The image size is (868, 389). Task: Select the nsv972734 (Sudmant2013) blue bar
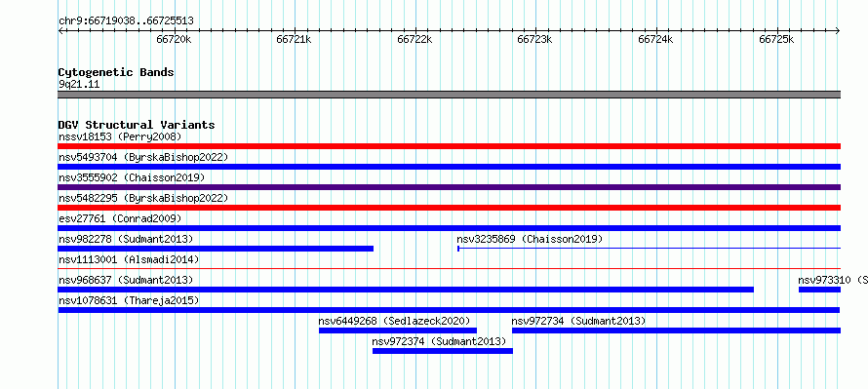pos(676,331)
